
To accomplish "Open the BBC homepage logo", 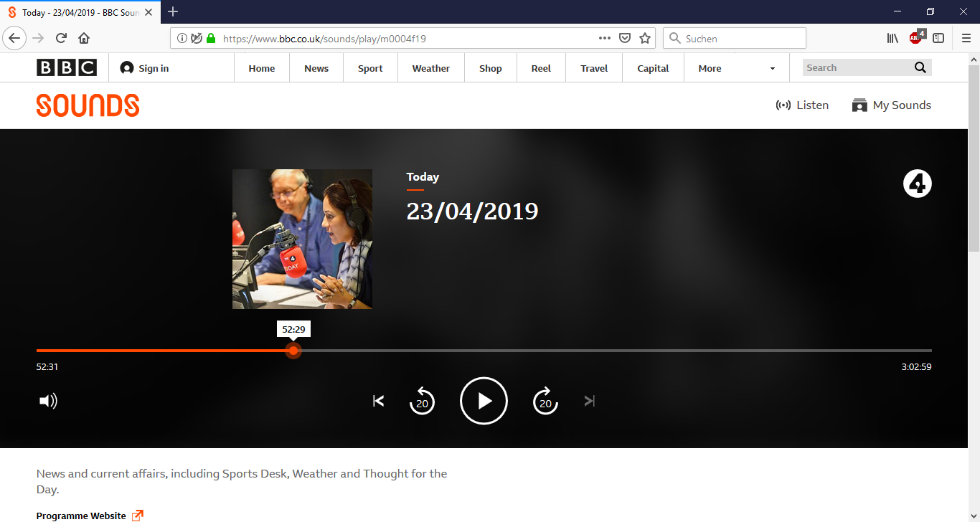I will (x=67, y=68).
